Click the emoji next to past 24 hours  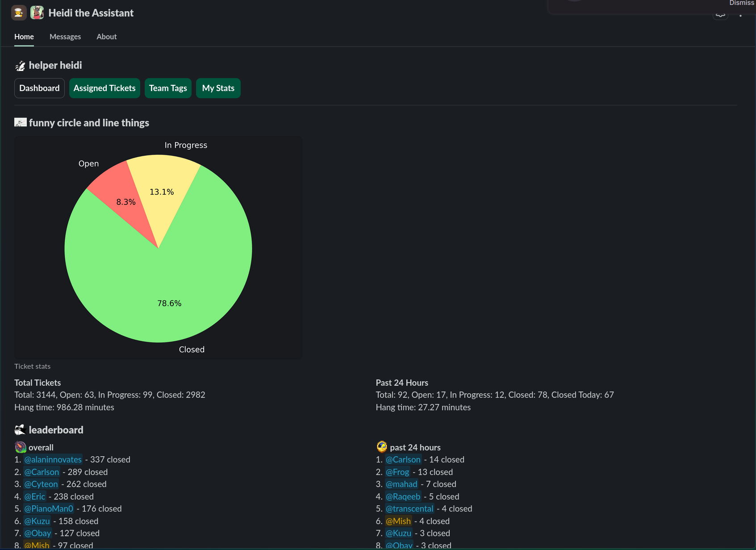coord(382,447)
